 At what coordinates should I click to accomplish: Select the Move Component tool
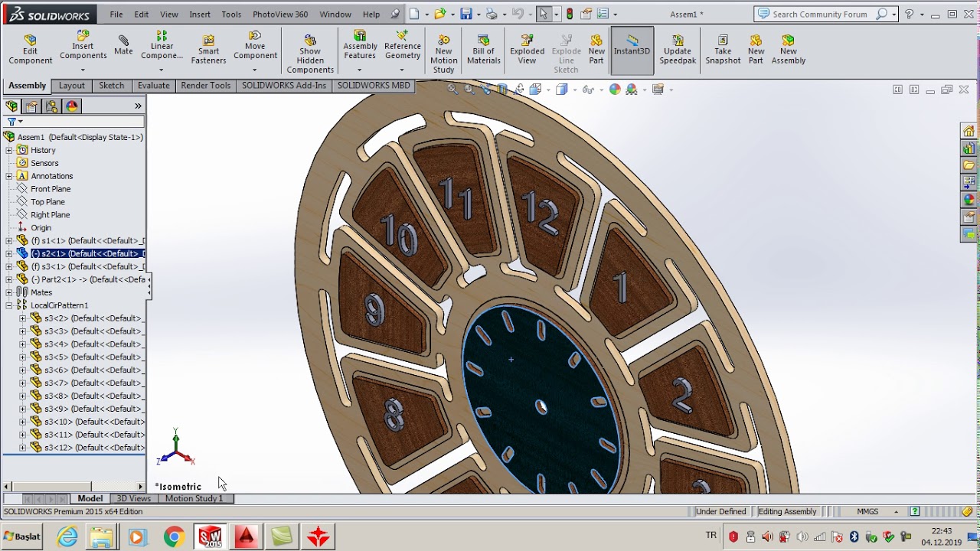click(x=255, y=46)
